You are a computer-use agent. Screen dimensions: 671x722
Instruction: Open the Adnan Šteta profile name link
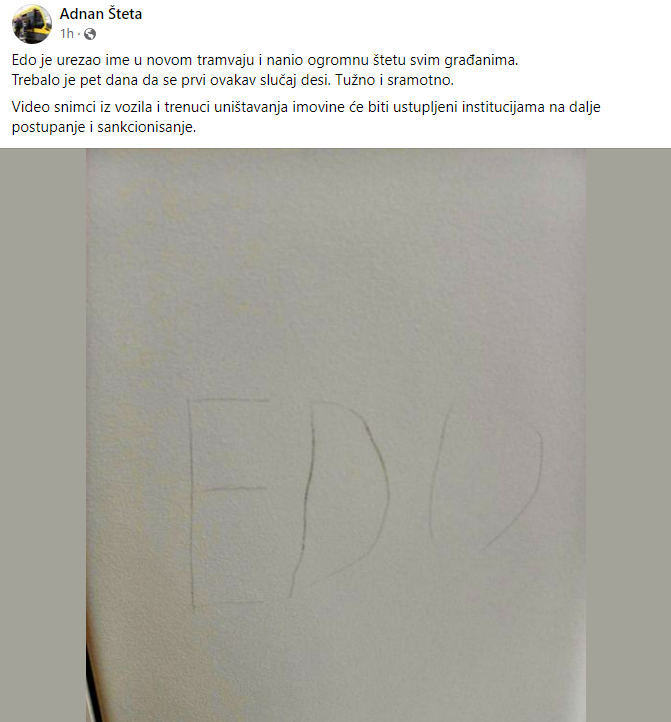point(101,14)
